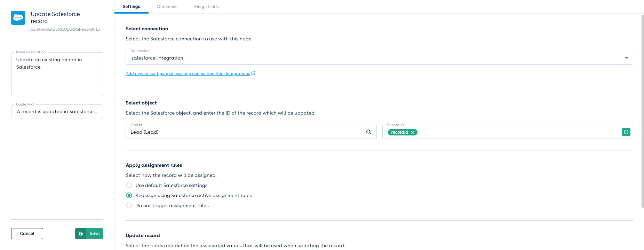Switch to the Outcomes tab
Image resolution: width=644 pixels, height=250 pixels.
tap(167, 7)
